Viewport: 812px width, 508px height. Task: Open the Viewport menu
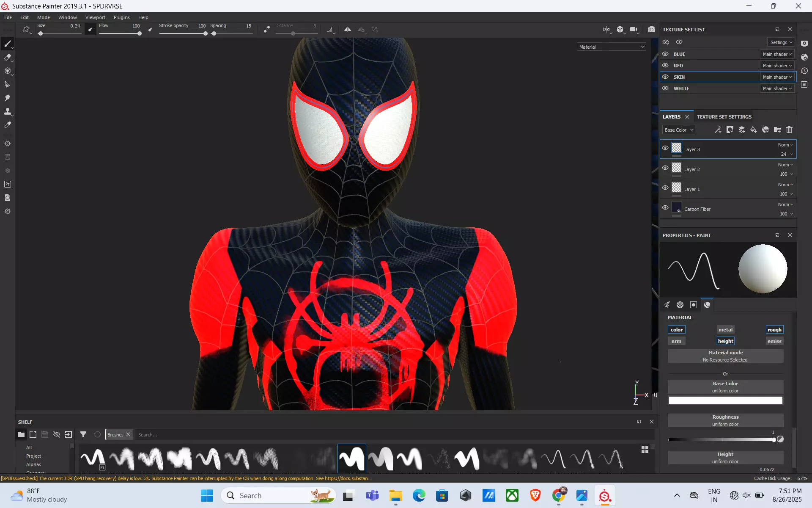(95, 17)
